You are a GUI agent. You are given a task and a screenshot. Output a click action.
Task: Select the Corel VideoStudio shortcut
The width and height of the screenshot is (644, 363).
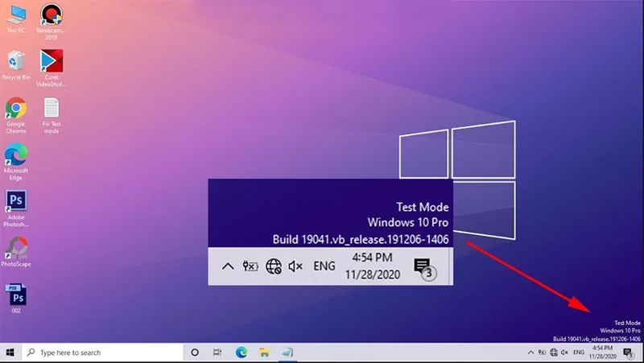point(52,68)
